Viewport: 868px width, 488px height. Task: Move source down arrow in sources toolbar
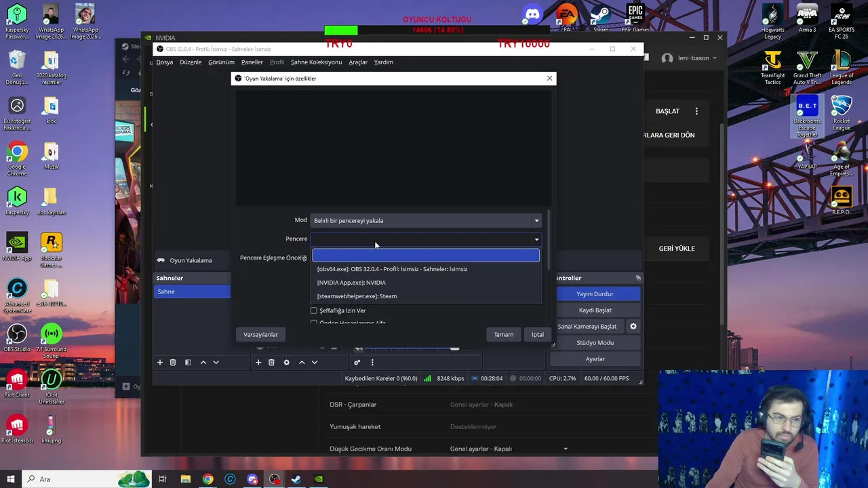[x=315, y=363]
